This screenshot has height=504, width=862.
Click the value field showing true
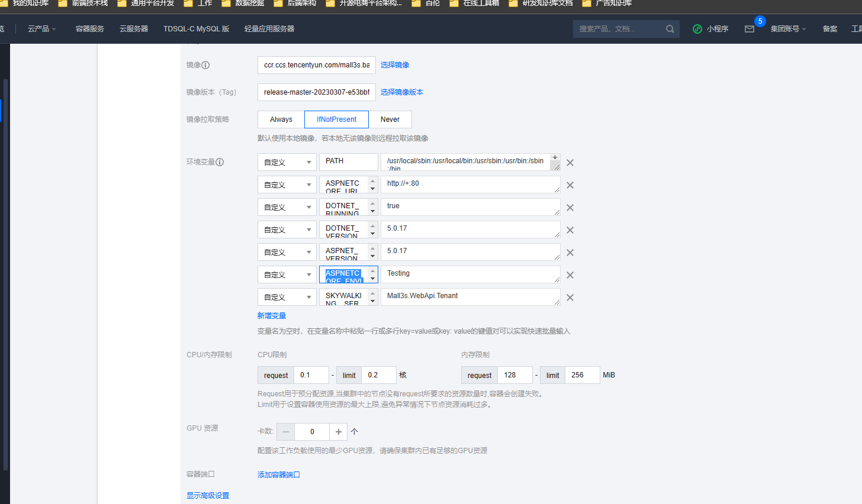(x=471, y=207)
